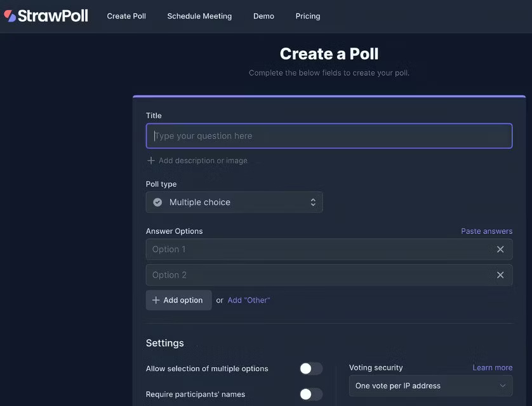Click the plus icon to add description or image
532x406 pixels.
(151, 160)
